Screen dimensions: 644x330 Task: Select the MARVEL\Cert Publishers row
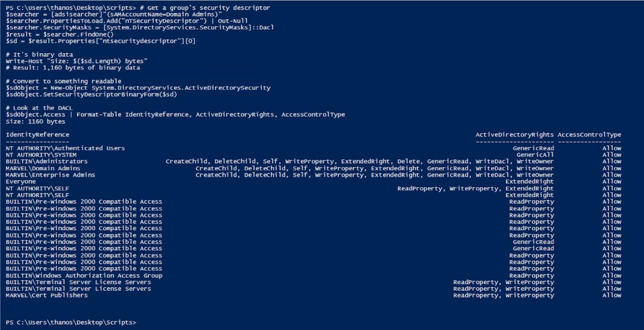(x=47, y=295)
